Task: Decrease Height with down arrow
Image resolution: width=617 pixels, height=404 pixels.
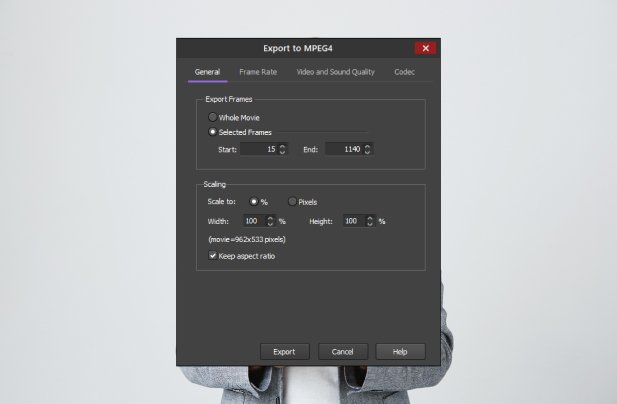Action: click(x=370, y=224)
